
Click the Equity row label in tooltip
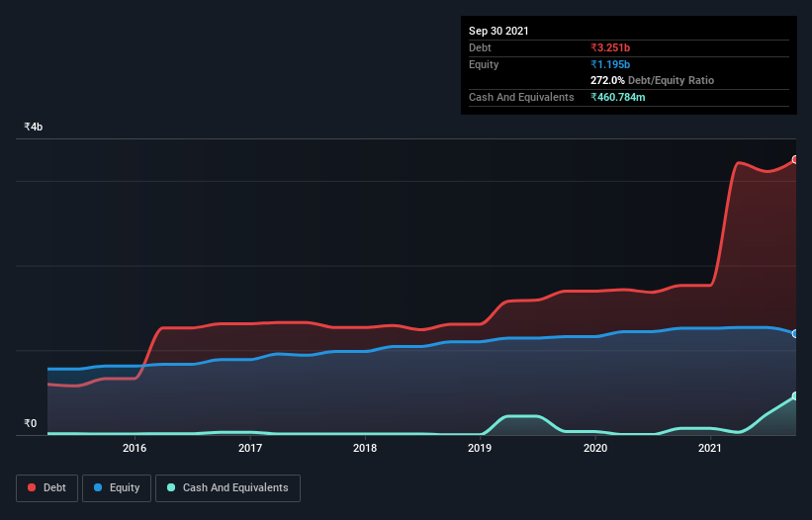click(x=484, y=64)
